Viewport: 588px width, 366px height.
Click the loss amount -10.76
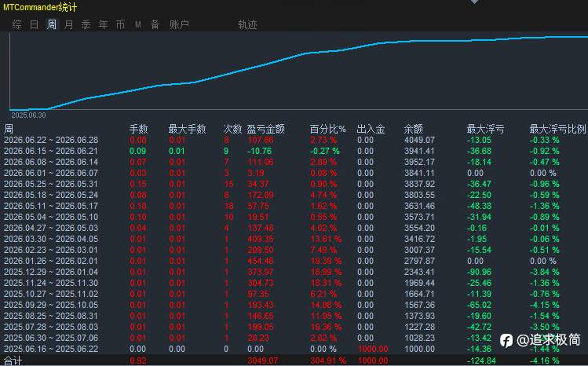point(260,151)
